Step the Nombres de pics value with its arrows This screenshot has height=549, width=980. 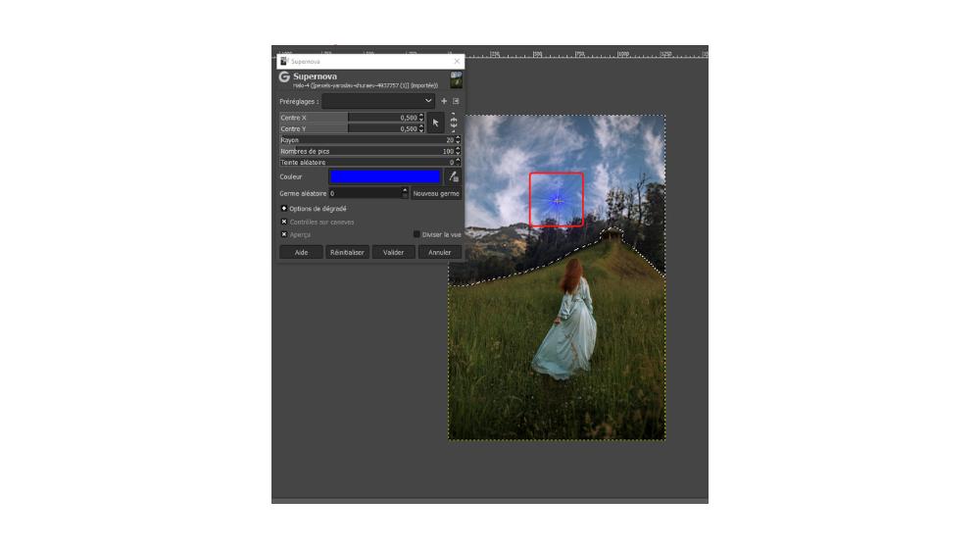click(458, 151)
